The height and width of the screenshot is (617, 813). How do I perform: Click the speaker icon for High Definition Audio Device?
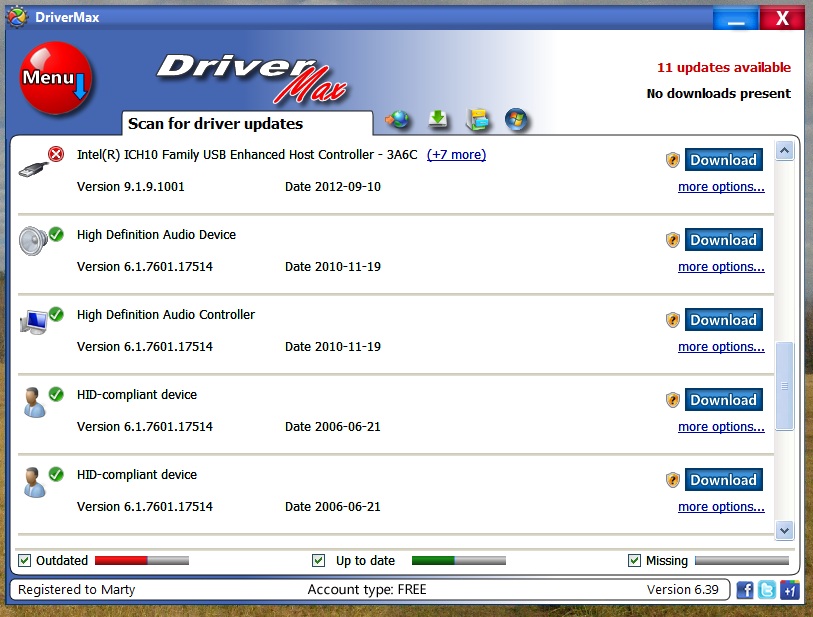coord(33,241)
